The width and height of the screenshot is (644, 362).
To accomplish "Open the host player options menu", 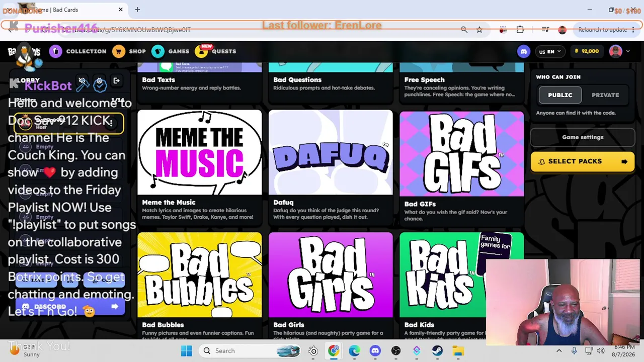I will [x=111, y=123].
